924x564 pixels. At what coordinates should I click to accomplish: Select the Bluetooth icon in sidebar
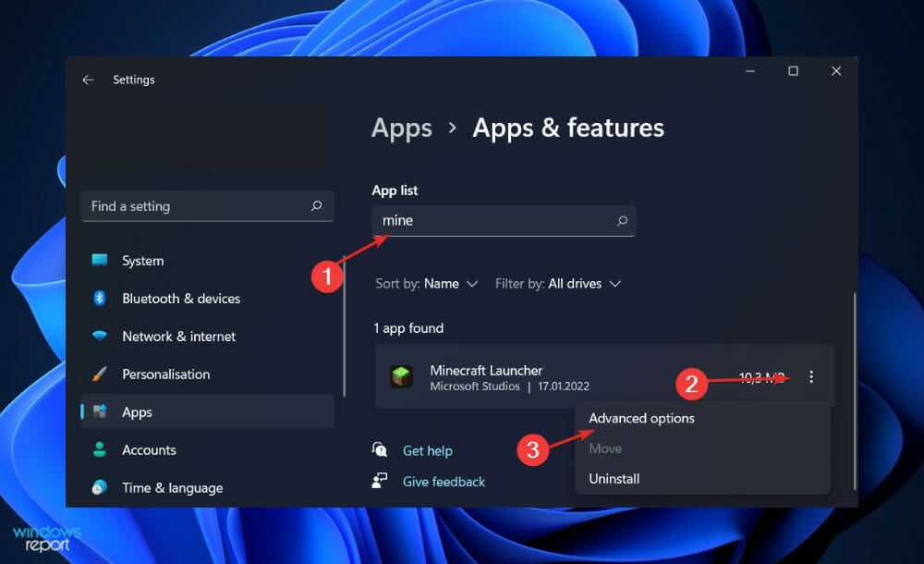[100, 298]
